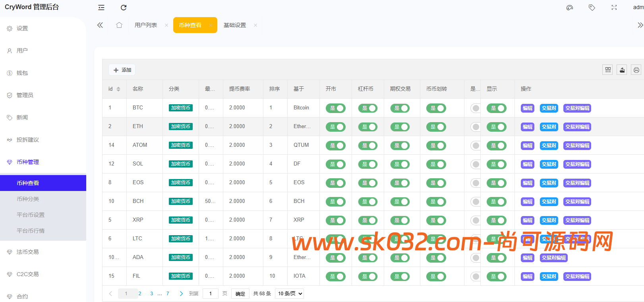Collapse the sidebar menu icon
Image resolution: width=644 pixels, height=302 pixels.
click(x=101, y=8)
